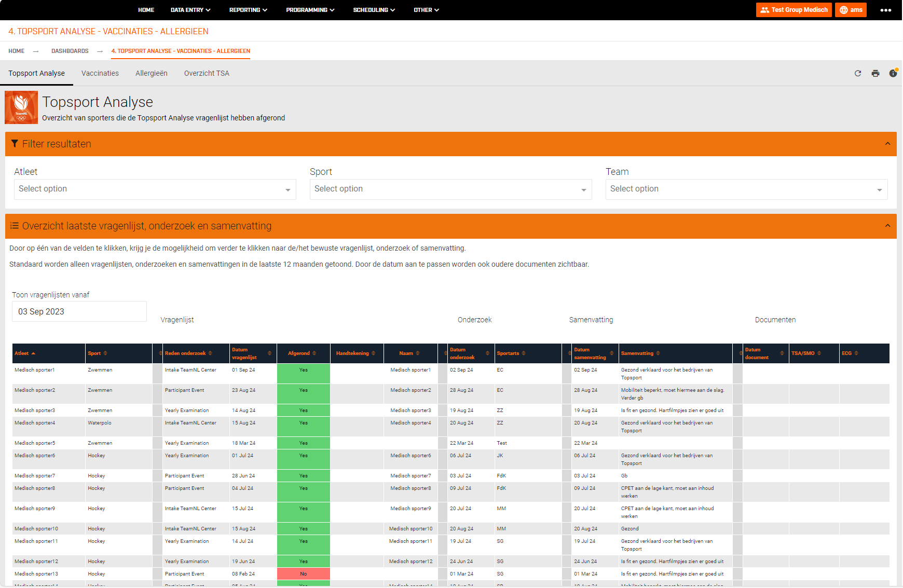Switch to the Vaccinaties tab
This screenshot has height=588, width=903.
tap(100, 73)
